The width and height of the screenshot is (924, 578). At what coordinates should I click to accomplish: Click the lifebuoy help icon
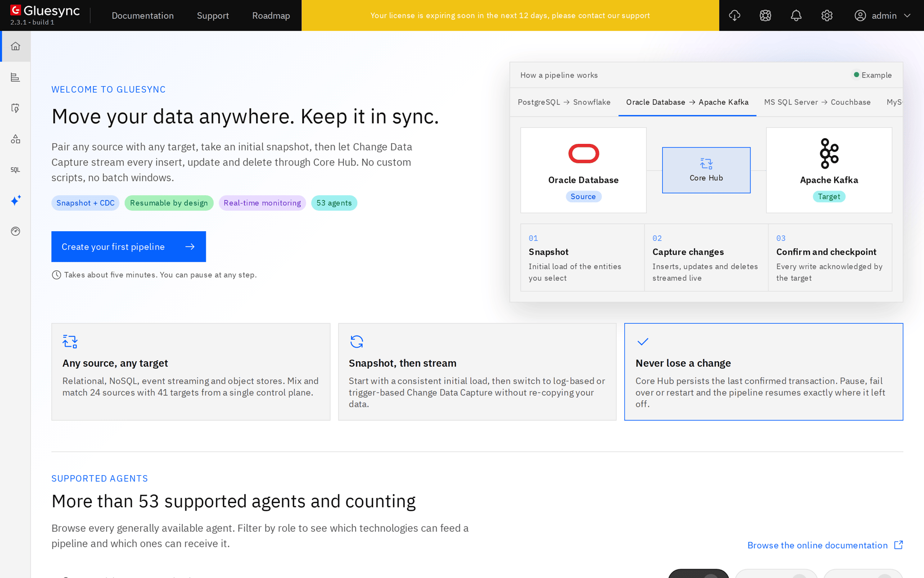tap(765, 15)
